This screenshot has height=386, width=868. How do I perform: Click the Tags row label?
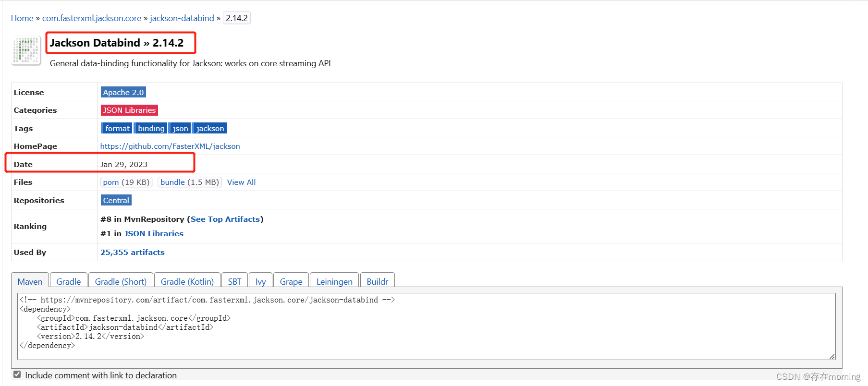coord(23,128)
